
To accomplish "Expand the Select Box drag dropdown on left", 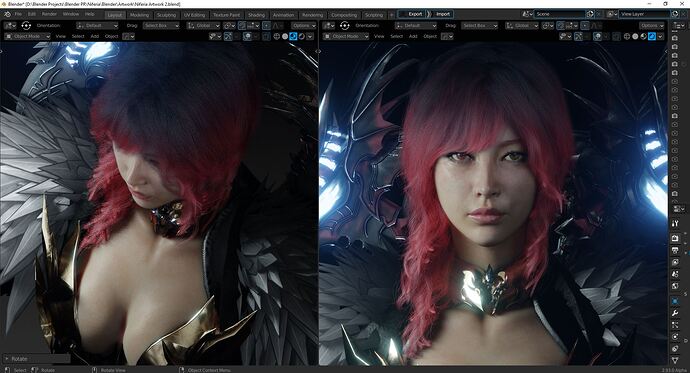I will [161, 26].
